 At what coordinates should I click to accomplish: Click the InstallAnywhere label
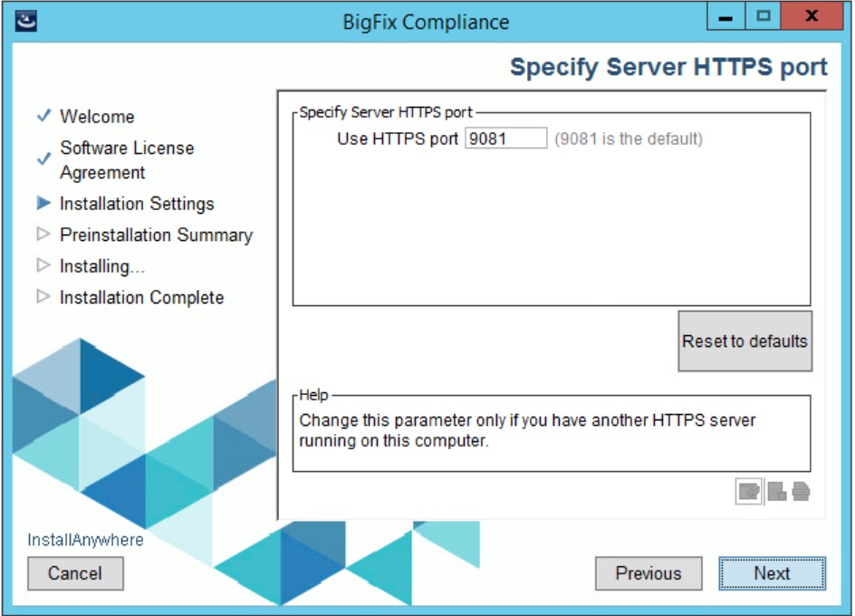[x=86, y=540]
